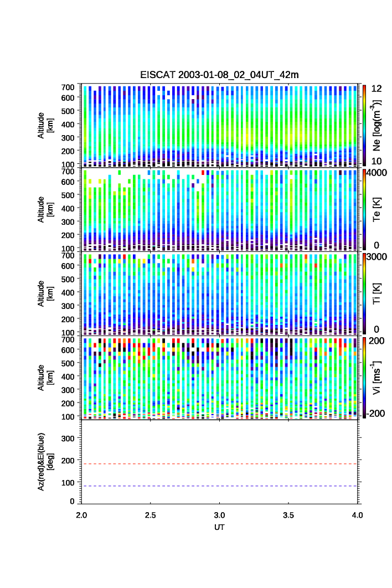Click the Te electron temperature colorbar
The image size is (392, 588).
point(364,209)
